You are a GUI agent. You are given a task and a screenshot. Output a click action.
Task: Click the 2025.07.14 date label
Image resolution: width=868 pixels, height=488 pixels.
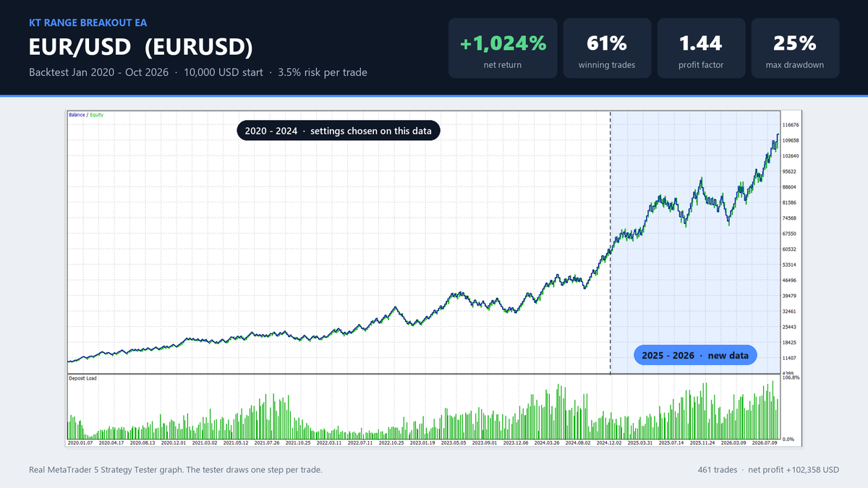672,443
